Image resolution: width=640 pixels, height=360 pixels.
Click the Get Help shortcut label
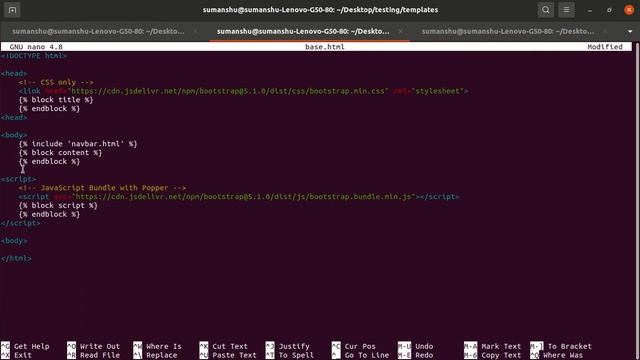point(31,347)
